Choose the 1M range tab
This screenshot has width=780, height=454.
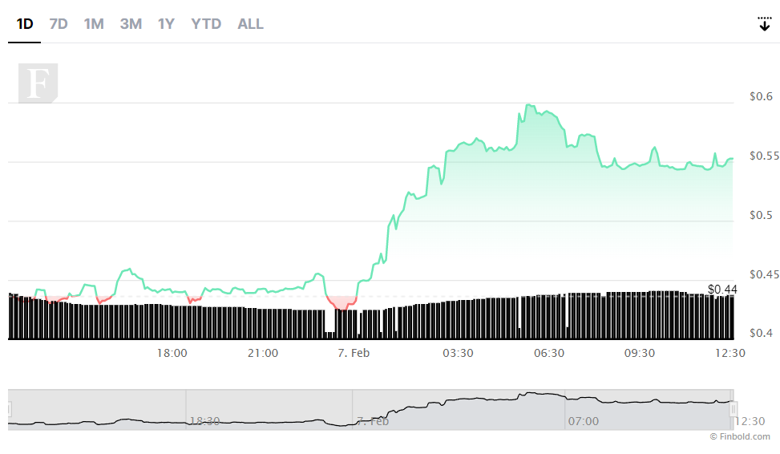(94, 23)
